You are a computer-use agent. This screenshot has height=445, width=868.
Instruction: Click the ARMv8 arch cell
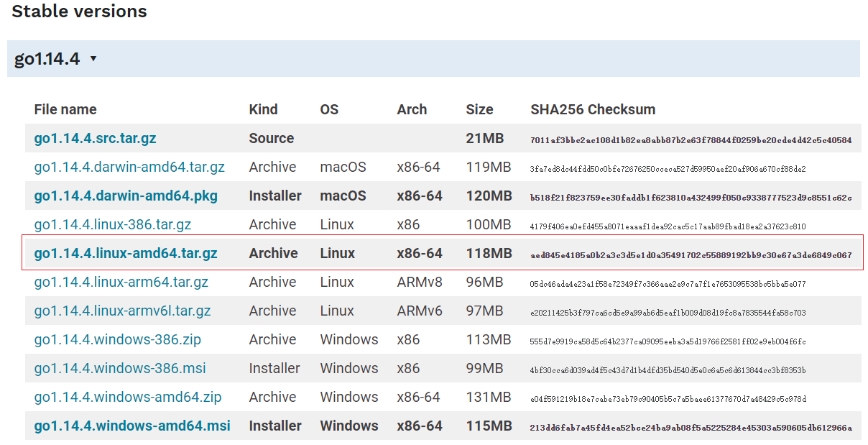pos(420,282)
